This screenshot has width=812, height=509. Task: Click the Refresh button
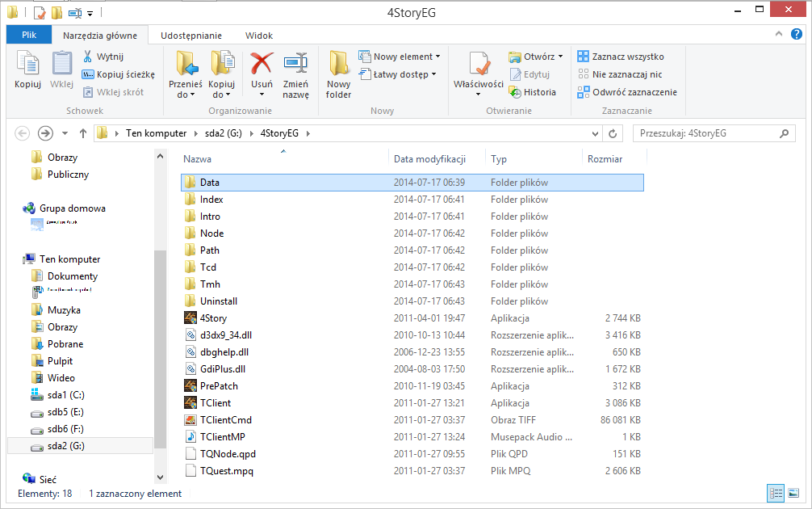click(x=613, y=134)
